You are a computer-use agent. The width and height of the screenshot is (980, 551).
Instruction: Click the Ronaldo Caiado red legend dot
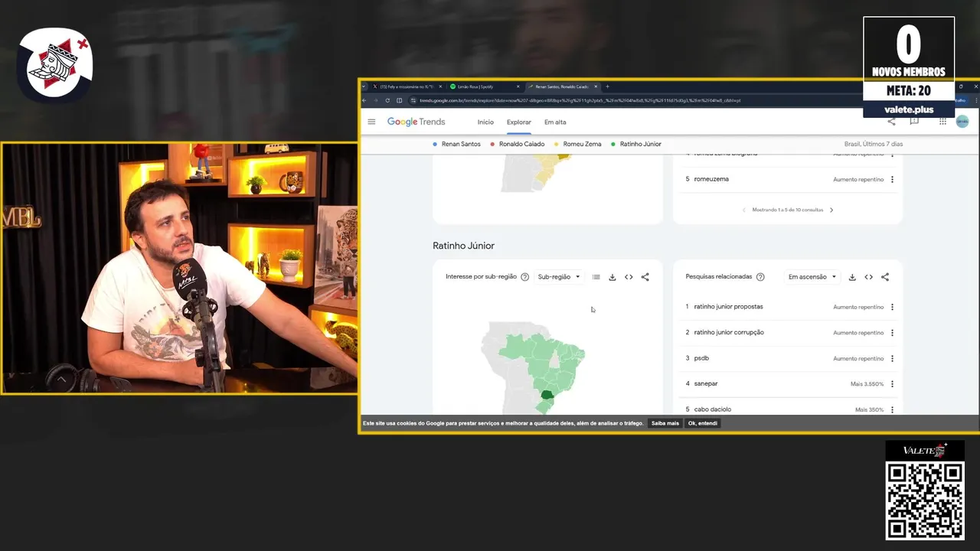tap(492, 144)
